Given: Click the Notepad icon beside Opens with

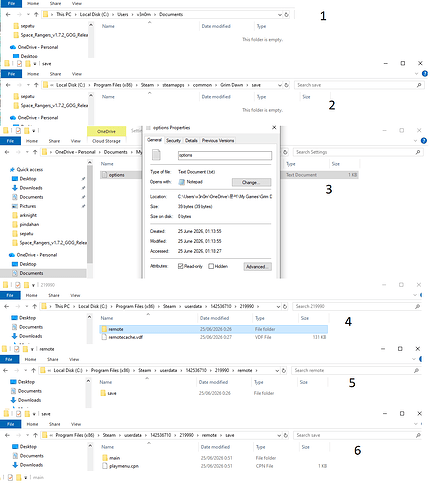Looking at the screenshot, I should pyautogui.click(x=182, y=182).
